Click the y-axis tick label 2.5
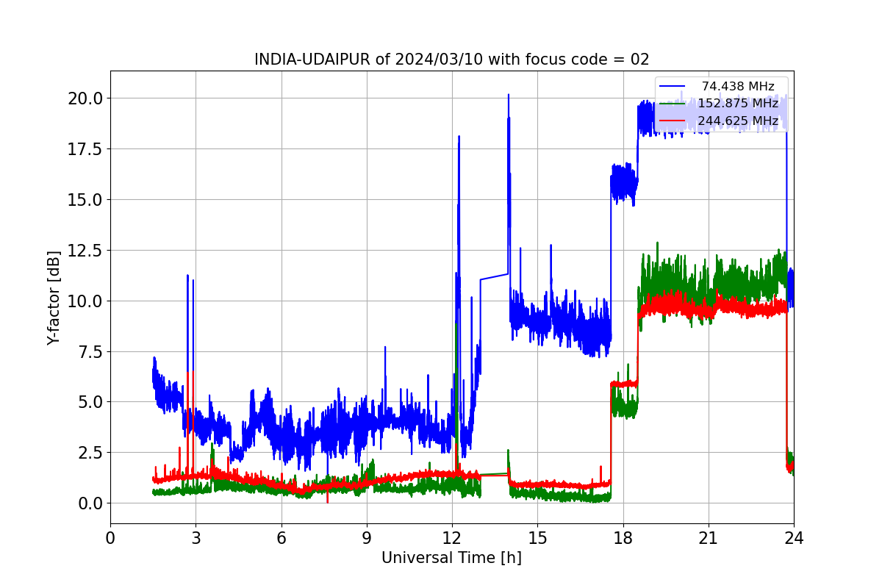The image size is (882, 588). [90, 453]
